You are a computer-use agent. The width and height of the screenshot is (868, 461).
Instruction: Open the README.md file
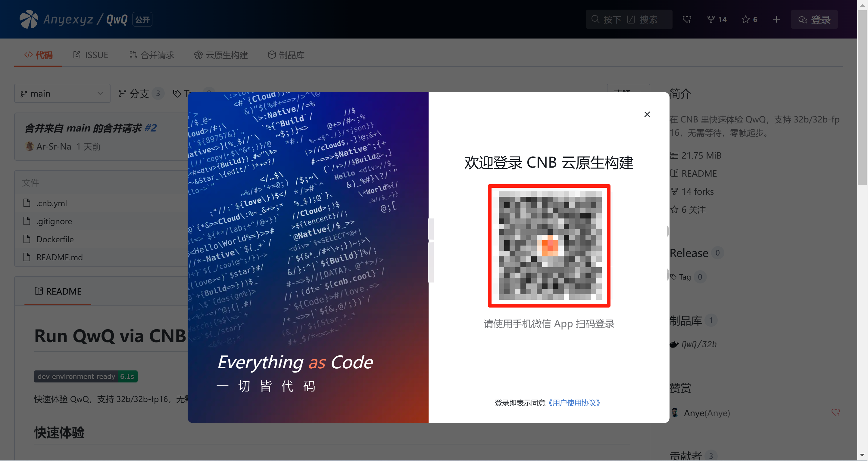[x=59, y=257]
